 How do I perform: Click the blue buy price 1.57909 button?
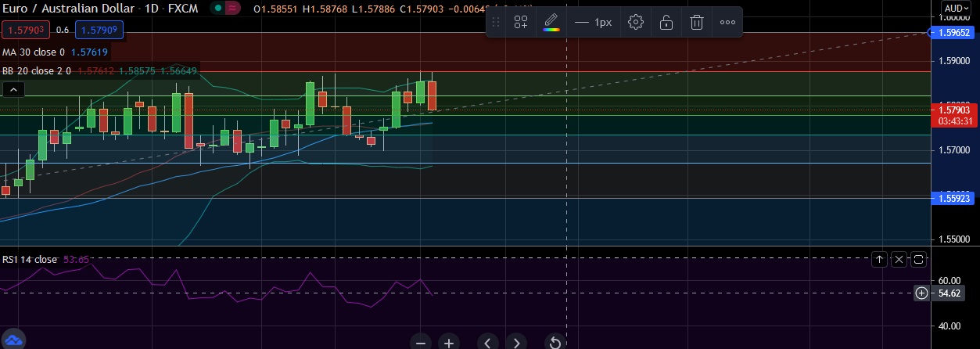pos(99,31)
